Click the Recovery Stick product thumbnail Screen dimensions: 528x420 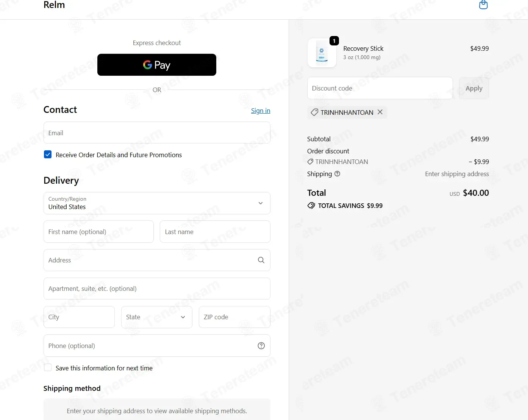pos(322,53)
